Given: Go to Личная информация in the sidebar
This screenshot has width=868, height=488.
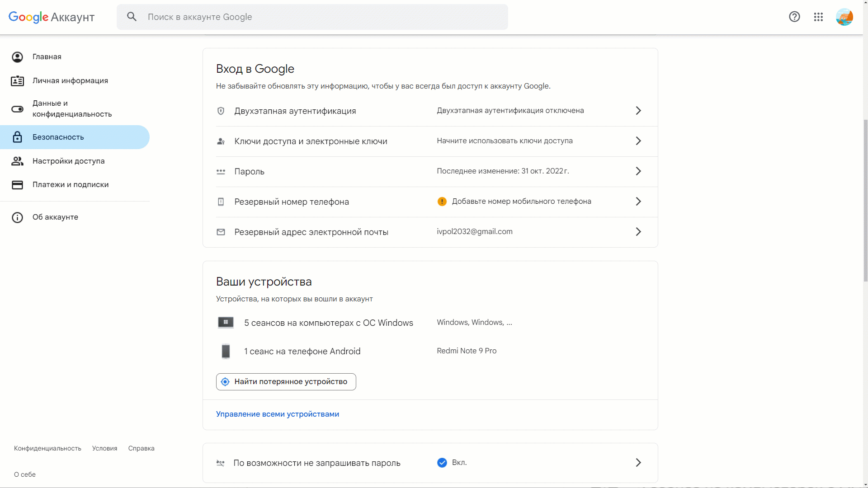Looking at the screenshot, I should click(70, 81).
